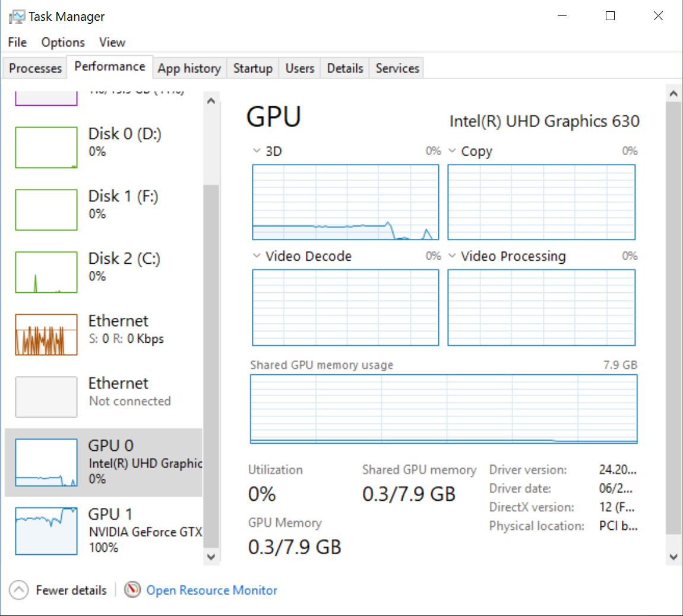The image size is (683, 616).
Task: Click the Open Resource Monitor link
Action: tap(212, 590)
